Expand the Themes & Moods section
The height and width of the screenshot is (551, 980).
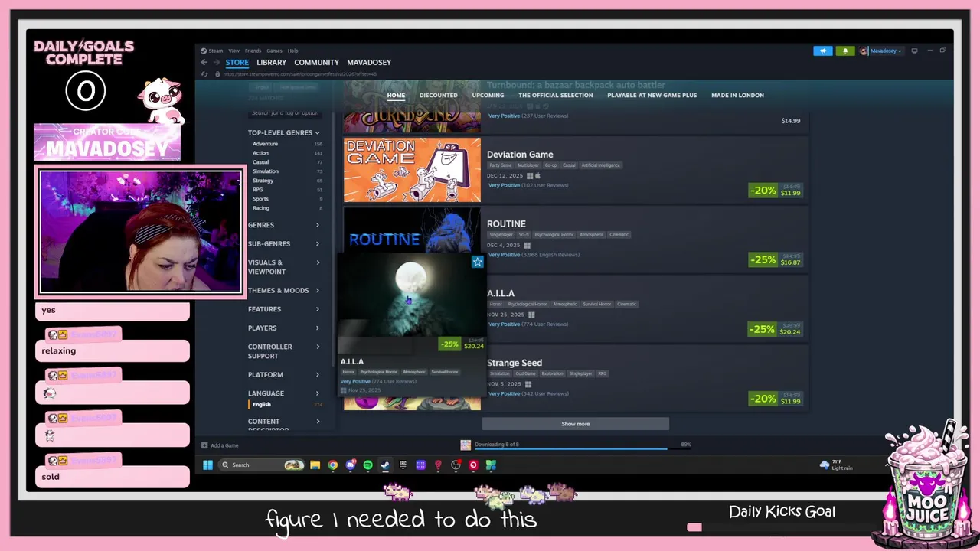tap(284, 291)
